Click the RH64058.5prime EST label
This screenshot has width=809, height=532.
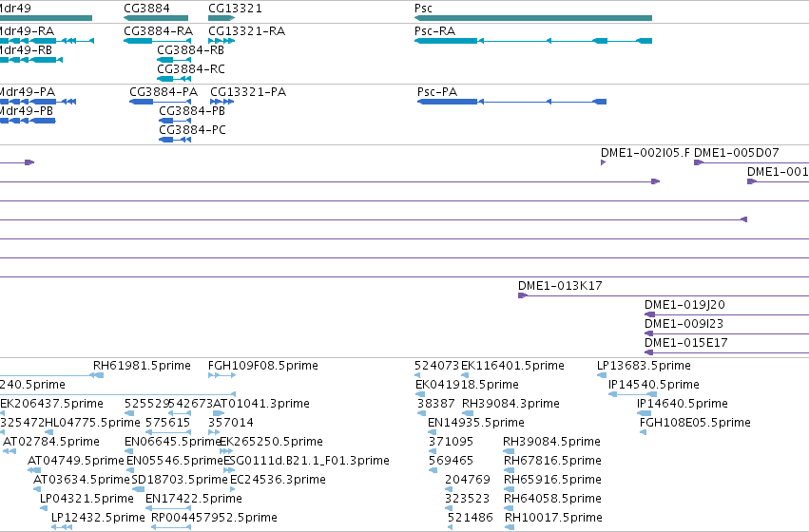pos(552,499)
